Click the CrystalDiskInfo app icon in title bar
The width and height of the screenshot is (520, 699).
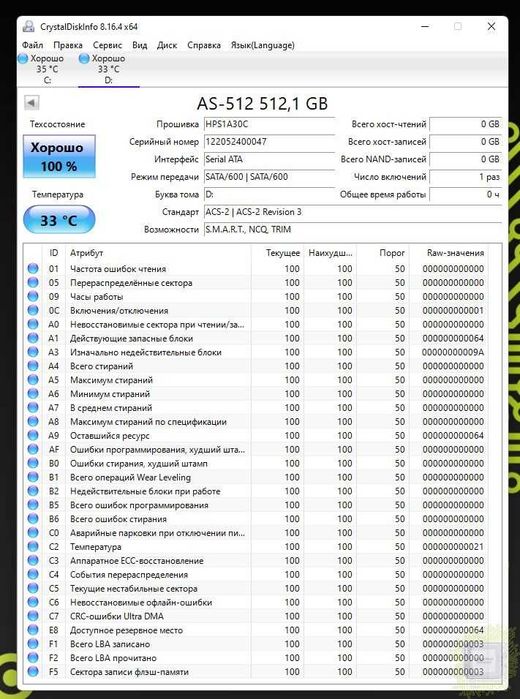(29, 26)
